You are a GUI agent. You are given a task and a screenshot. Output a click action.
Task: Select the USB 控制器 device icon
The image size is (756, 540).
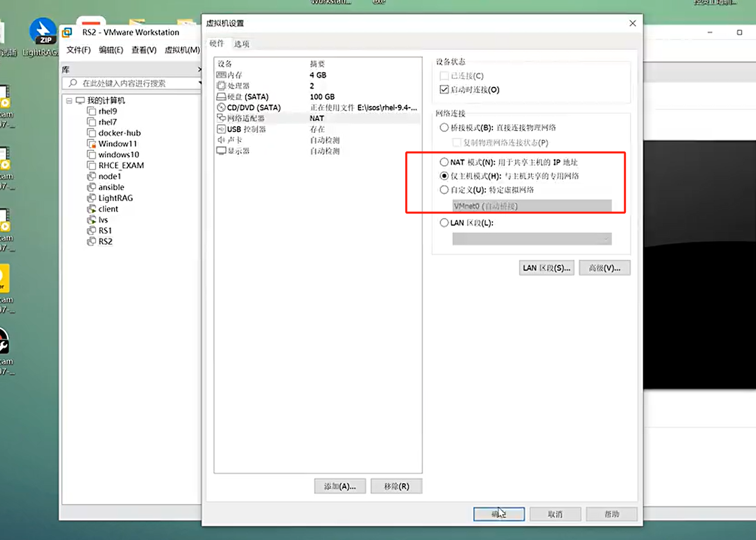point(221,129)
